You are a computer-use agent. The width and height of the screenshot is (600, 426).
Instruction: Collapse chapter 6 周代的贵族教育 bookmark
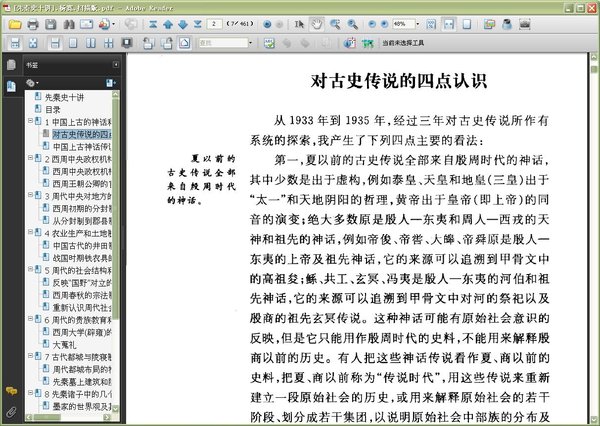[30, 318]
